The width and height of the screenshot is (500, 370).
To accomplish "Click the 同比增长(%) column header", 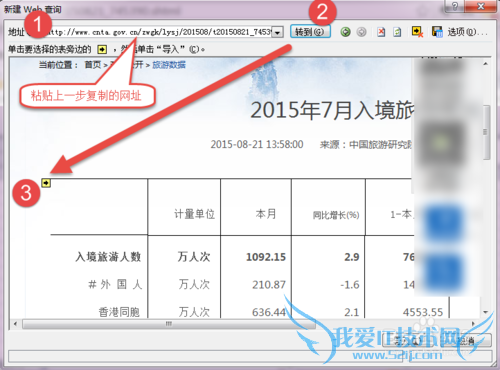I will click(336, 215).
